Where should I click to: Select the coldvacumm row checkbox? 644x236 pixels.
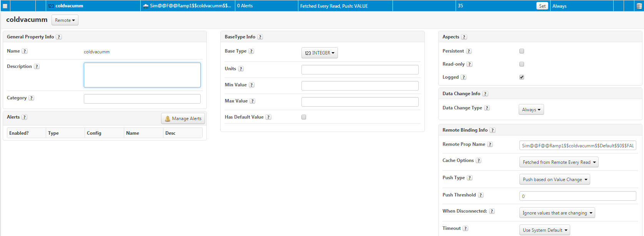pos(5,6)
